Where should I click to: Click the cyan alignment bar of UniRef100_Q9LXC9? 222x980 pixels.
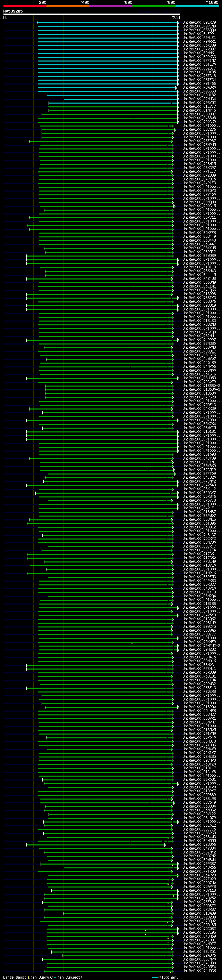[108, 23]
